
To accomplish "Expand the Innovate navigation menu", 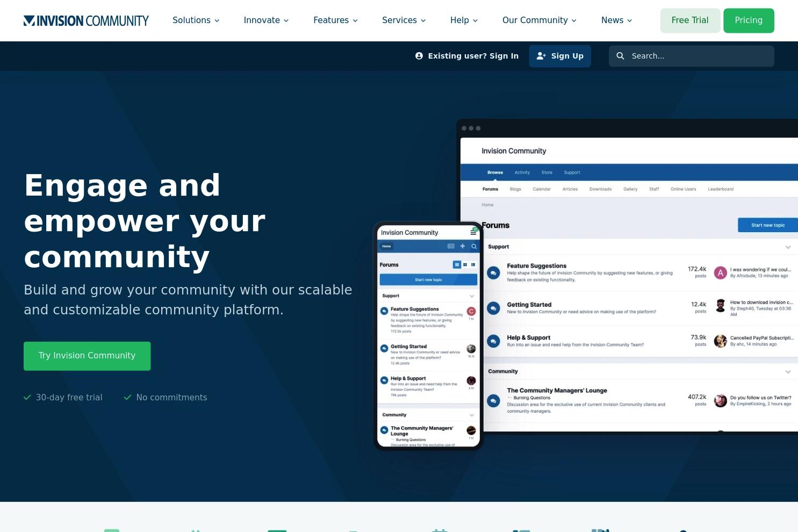I will click(266, 20).
